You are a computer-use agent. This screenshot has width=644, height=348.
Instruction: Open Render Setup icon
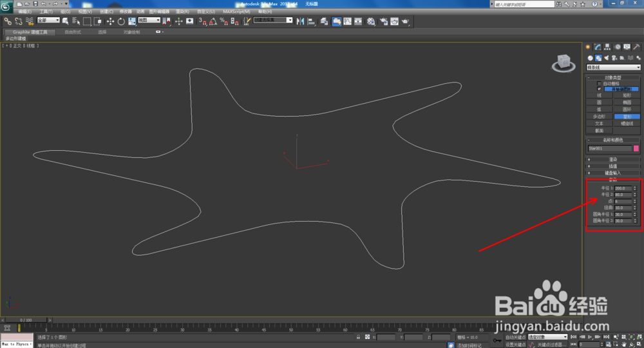click(384, 21)
